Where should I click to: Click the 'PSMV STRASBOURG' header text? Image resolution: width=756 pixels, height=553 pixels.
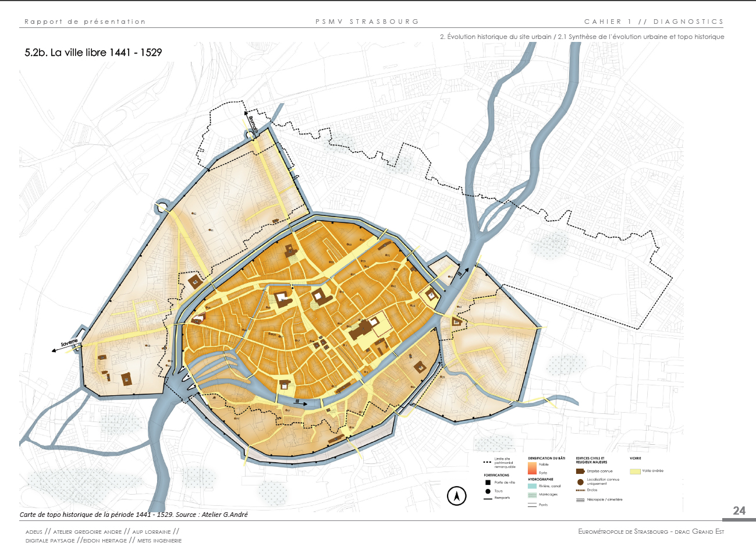tap(367, 22)
